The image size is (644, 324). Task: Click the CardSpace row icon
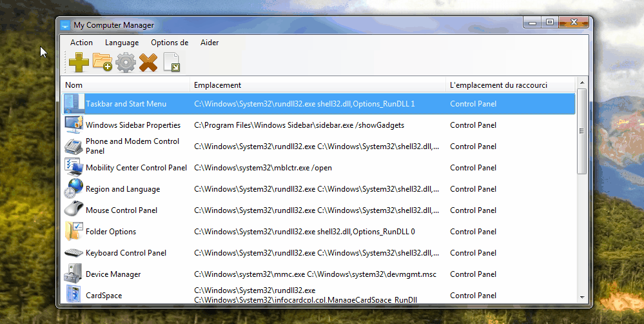[74, 294]
